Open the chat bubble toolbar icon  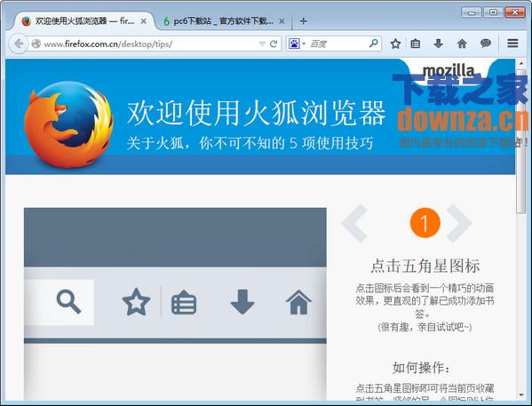(486, 44)
